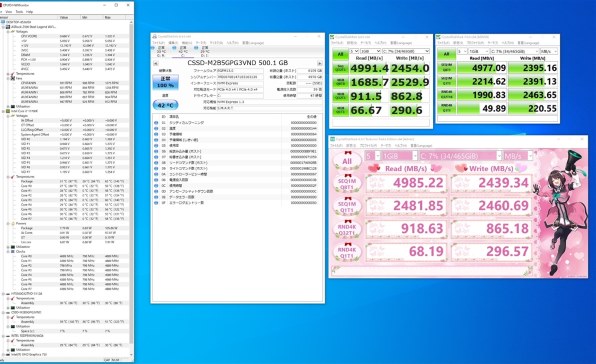Go to next disk with right arrow
Screen dimensions: 596x364
click(320, 63)
